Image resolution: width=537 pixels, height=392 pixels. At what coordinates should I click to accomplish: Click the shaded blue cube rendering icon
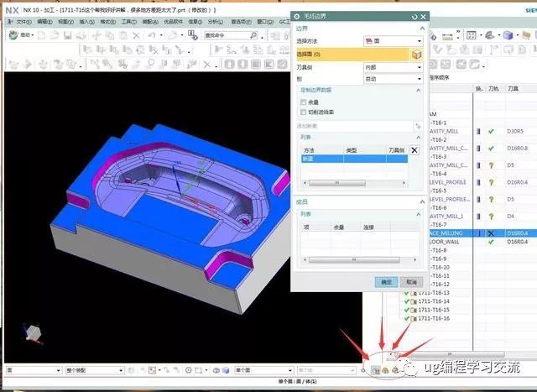coord(508,35)
